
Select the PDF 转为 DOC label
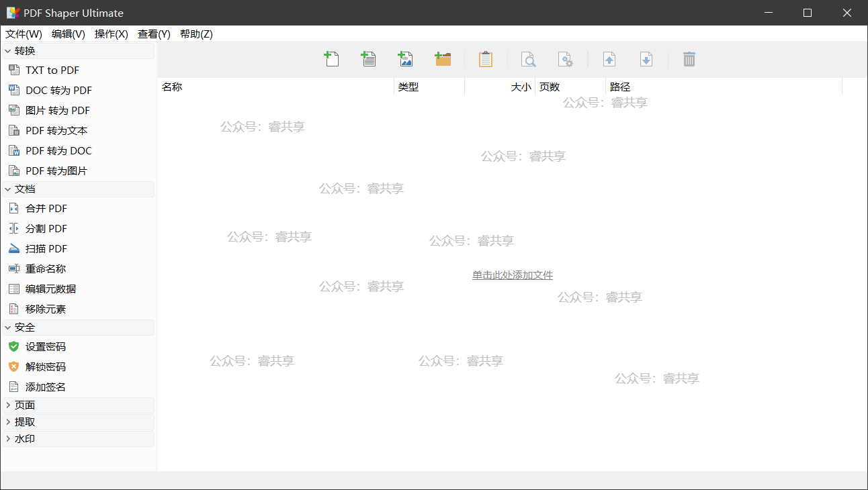coord(59,151)
